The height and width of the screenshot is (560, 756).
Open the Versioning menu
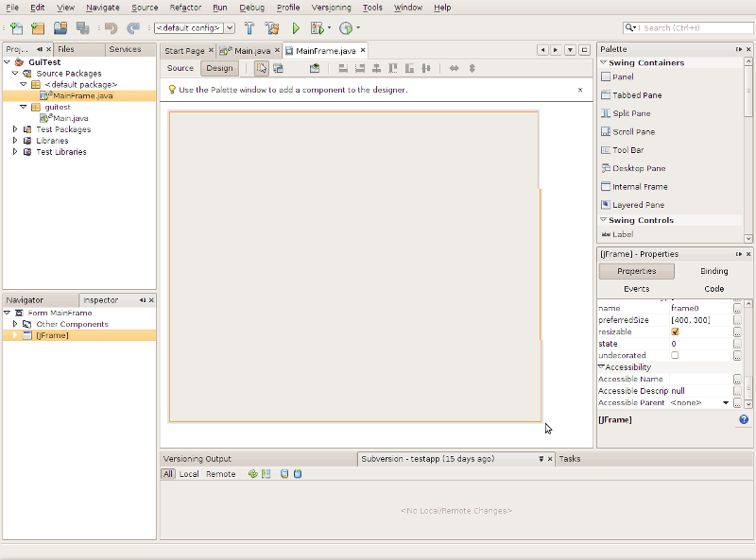point(332,8)
